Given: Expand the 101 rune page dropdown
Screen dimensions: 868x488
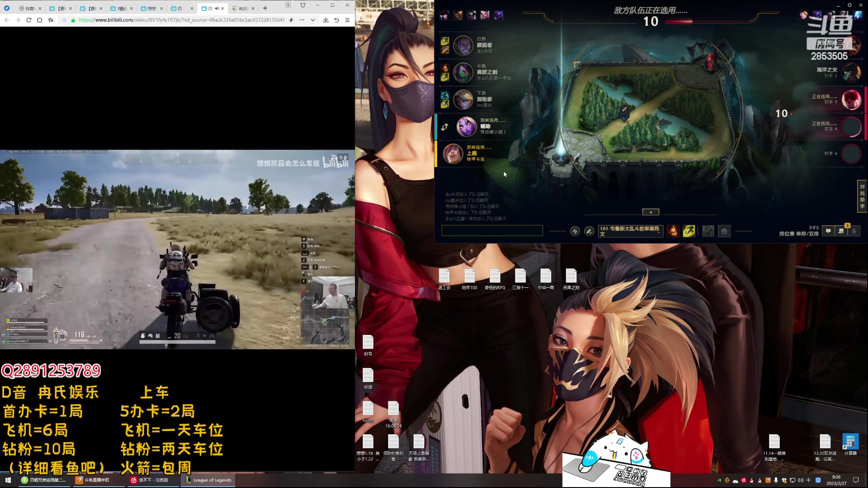Looking at the screenshot, I should click(630, 231).
